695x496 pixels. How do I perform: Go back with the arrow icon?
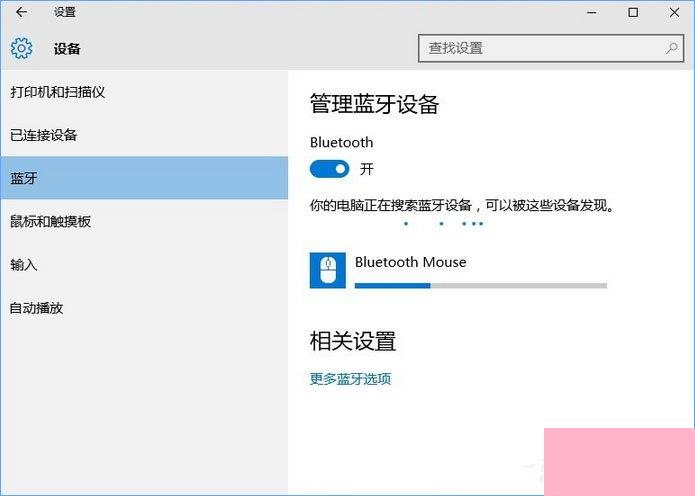click(21, 12)
